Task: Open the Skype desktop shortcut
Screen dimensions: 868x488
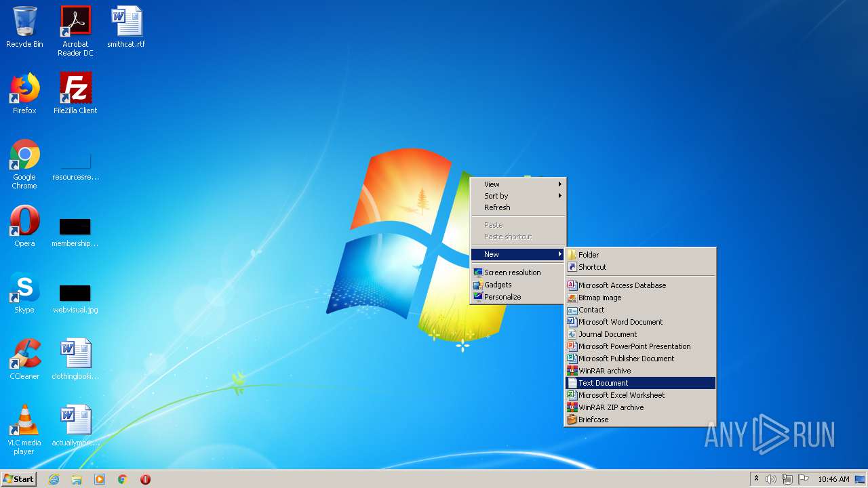Action: (x=24, y=293)
